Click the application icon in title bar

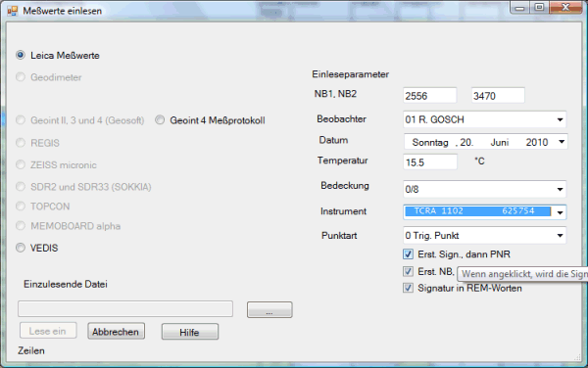12,11
